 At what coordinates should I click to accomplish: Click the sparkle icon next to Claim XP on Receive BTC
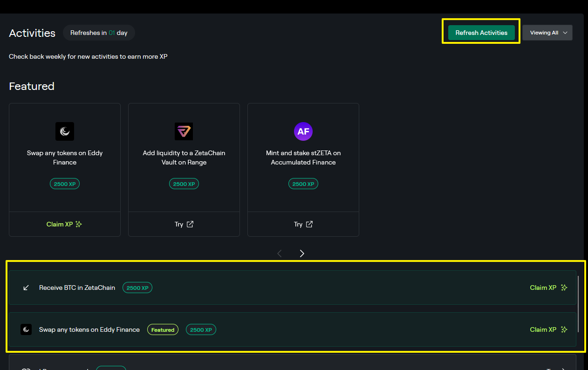click(564, 288)
